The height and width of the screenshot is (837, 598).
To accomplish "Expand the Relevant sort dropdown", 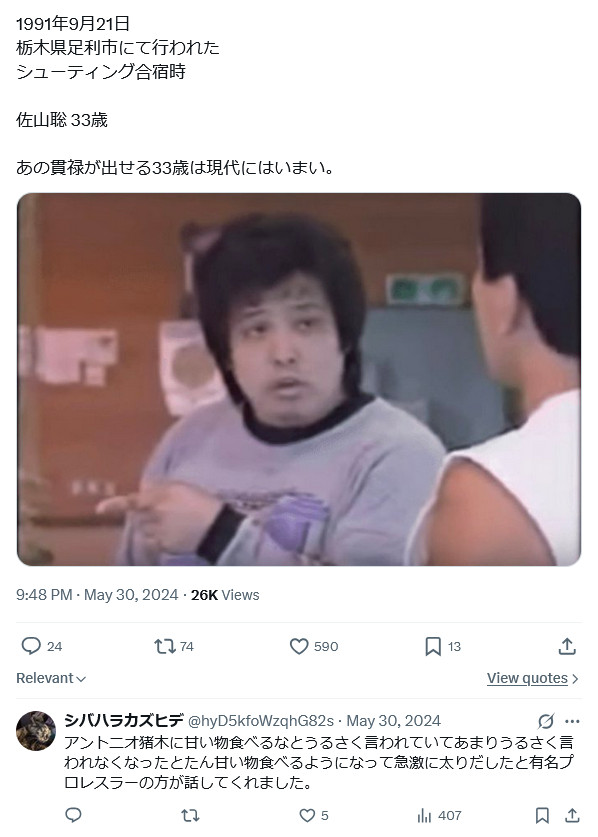I will [x=51, y=678].
